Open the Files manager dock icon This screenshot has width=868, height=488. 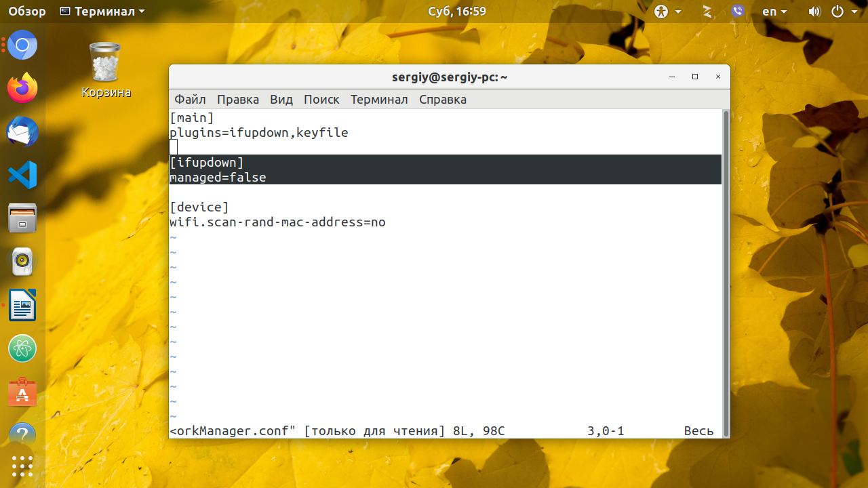(x=22, y=218)
